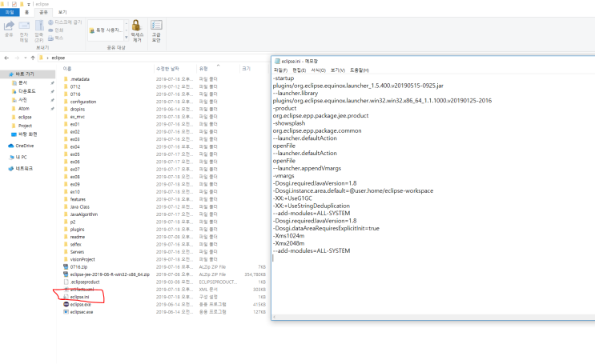Open Documents (문서) in the sidebar

tap(22, 82)
